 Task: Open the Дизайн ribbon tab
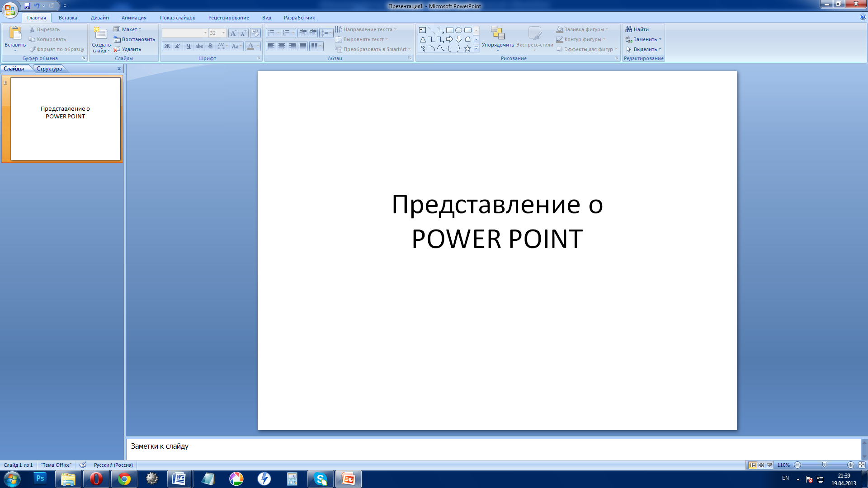coord(99,18)
